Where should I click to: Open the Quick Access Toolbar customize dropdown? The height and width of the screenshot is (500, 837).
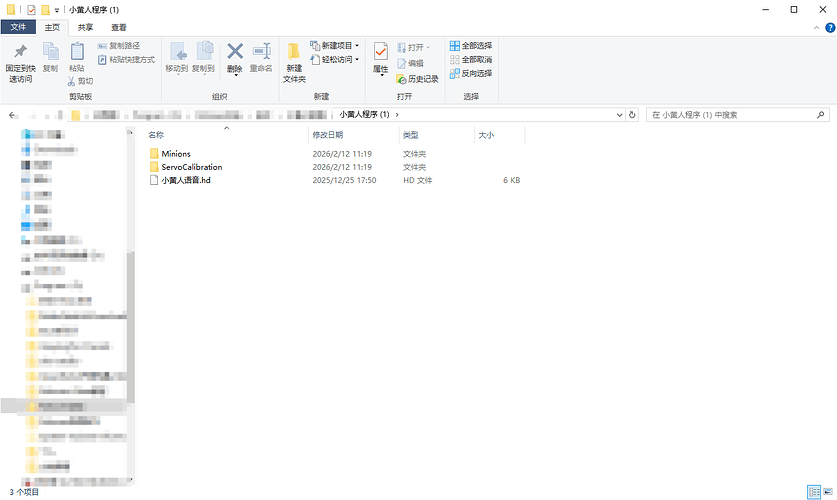57,10
